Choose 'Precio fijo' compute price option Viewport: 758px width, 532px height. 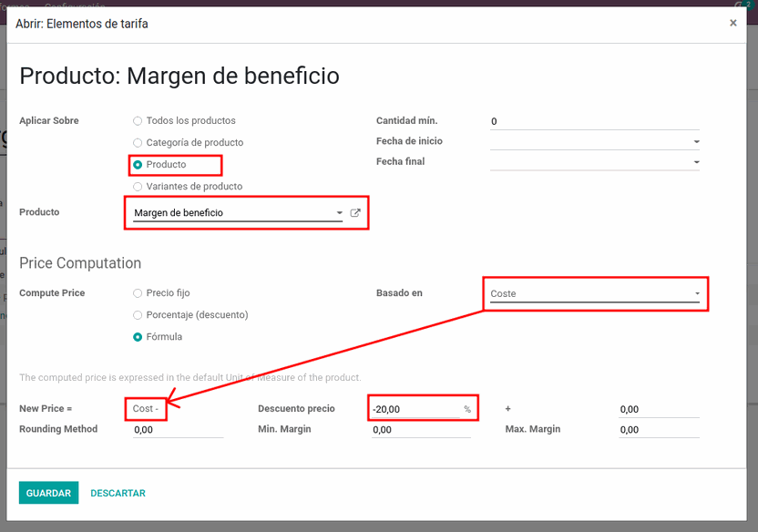[x=138, y=293]
